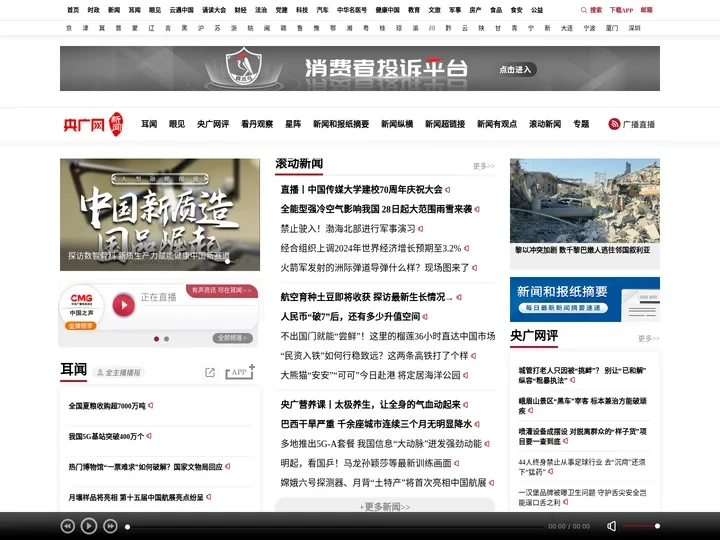Click speaker icon after 全能型强冷空气 headline
This screenshot has width=720, height=540.
click(477, 209)
